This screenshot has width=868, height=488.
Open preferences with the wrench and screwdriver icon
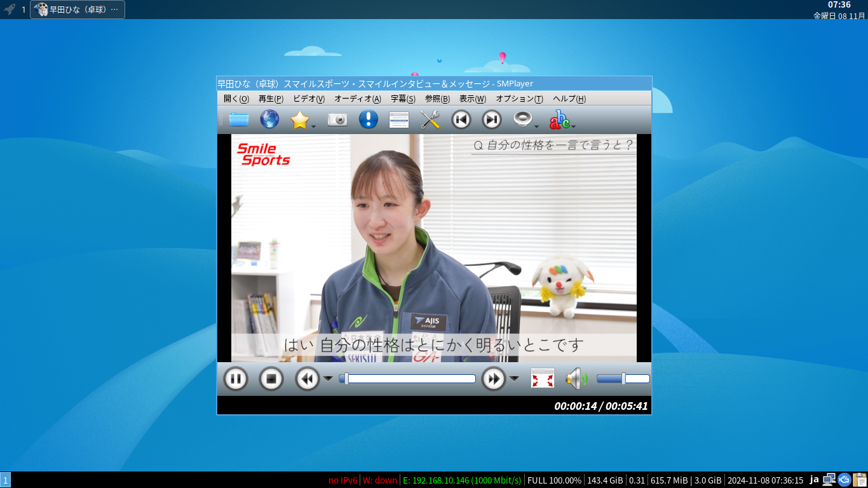pos(430,119)
